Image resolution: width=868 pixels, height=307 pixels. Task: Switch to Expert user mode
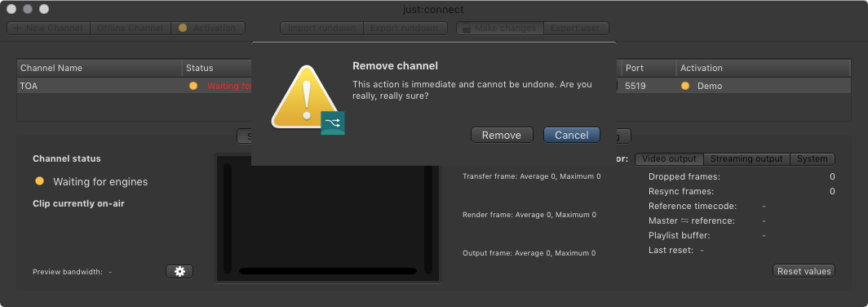coord(576,28)
